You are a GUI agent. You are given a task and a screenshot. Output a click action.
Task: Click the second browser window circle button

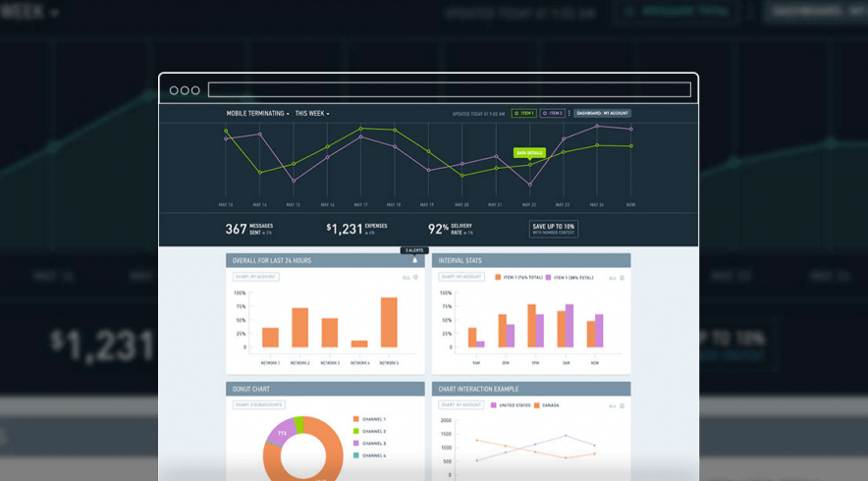185,90
